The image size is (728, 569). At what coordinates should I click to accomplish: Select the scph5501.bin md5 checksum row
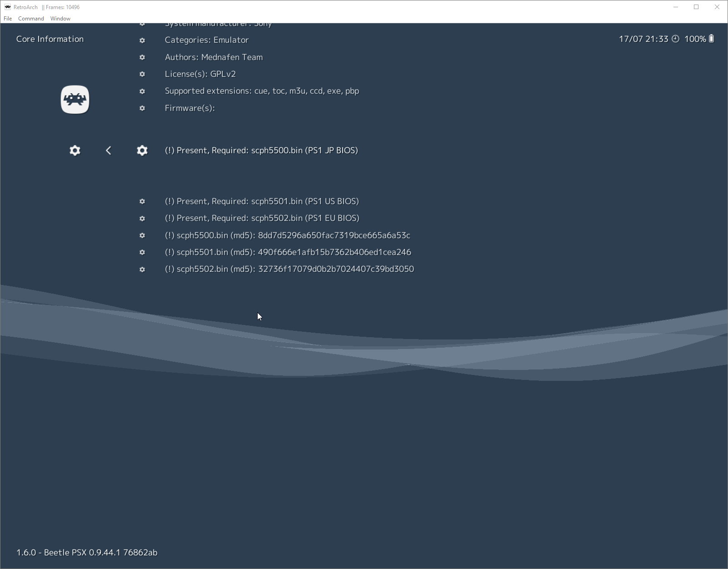288,252
